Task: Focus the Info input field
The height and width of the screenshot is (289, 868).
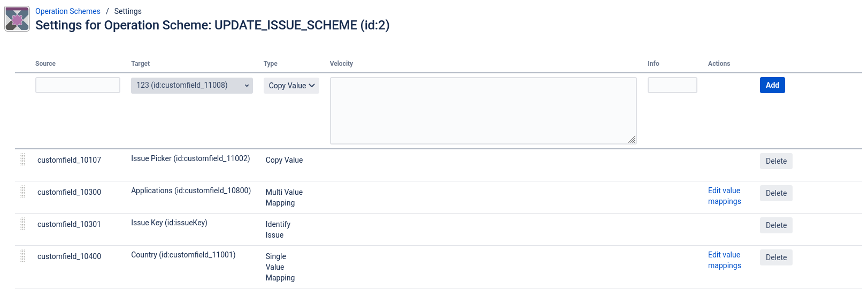Action: [672, 85]
